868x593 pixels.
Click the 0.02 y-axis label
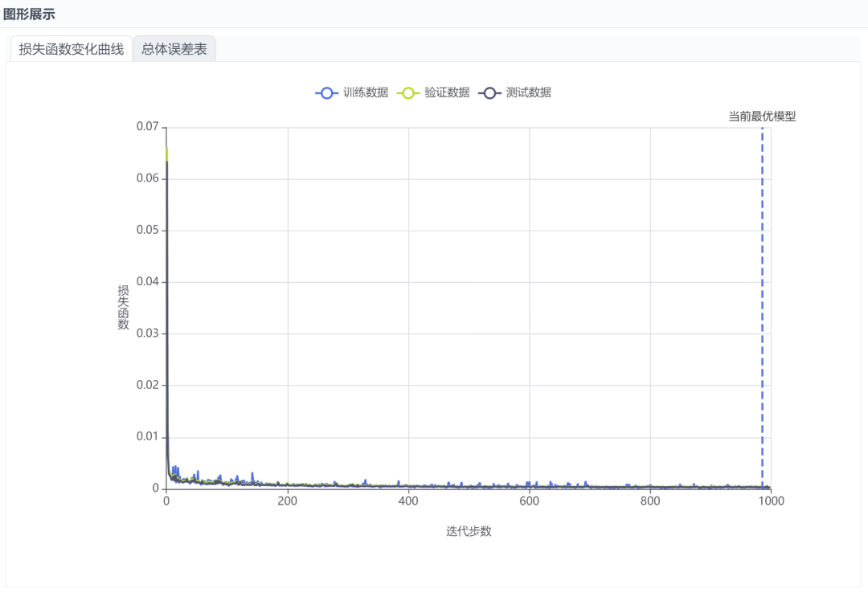(148, 385)
